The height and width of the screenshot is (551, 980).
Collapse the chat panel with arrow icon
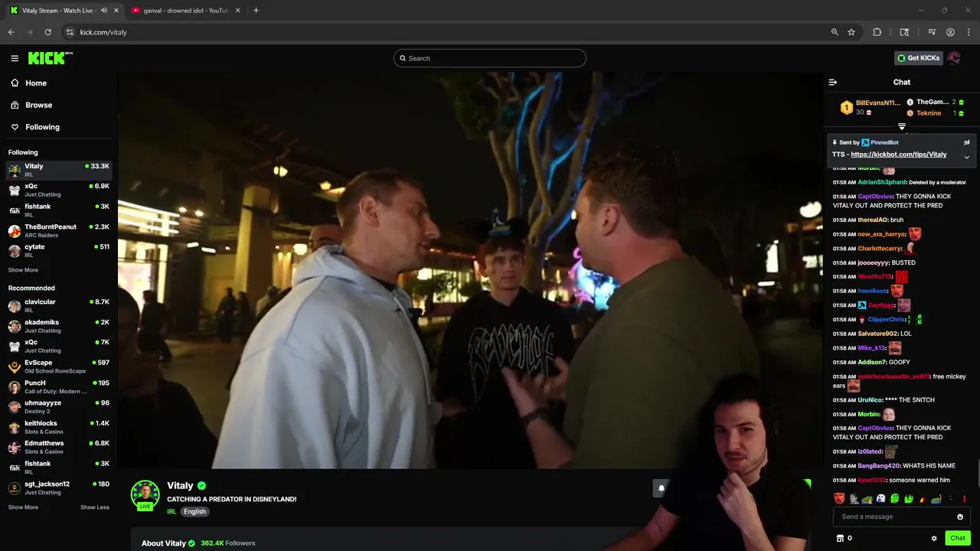(x=833, y=82)
